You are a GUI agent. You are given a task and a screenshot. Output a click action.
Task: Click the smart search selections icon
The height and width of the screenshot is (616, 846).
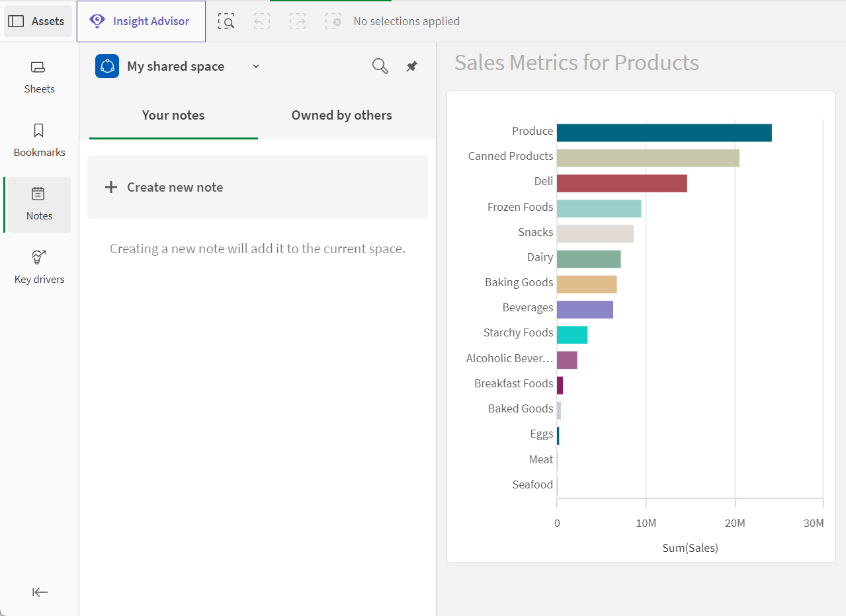(226, 21)
